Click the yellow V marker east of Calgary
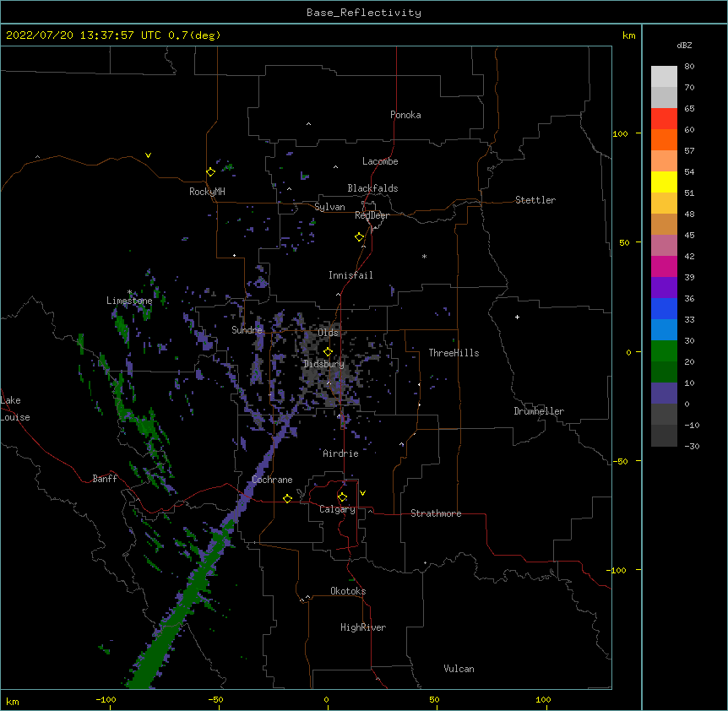This screenshot has width=728, height=711. (362, 493)
